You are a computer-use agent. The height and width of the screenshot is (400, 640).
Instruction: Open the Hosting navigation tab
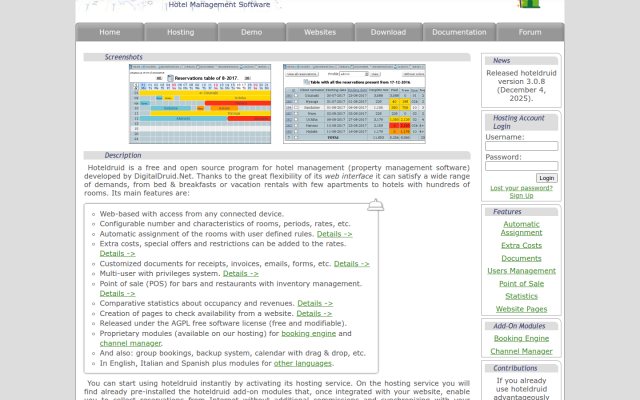180,32
